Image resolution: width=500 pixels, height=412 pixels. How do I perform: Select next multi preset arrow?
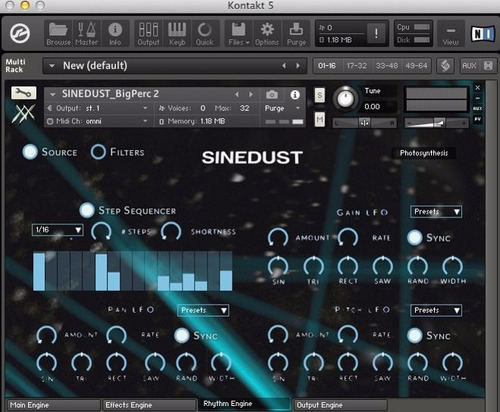point(298,66)
